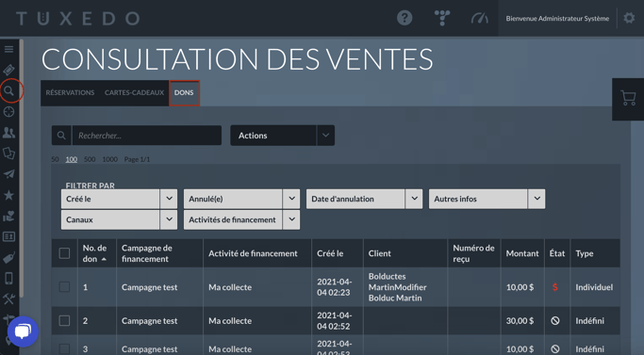This screenshot has height=355, width=644.
Task: Show 500 results per page
Action: pyautogui.click(x=90, y=159)
